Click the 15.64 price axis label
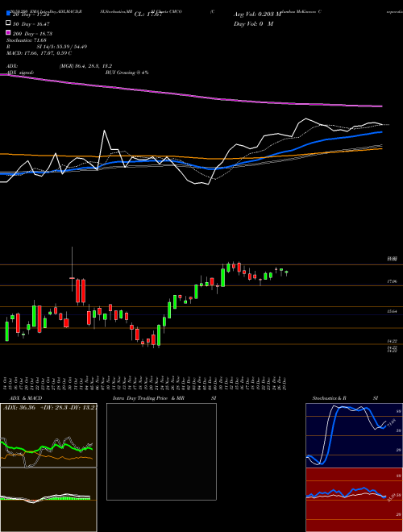The image size is (403, 532). [392, 311]
